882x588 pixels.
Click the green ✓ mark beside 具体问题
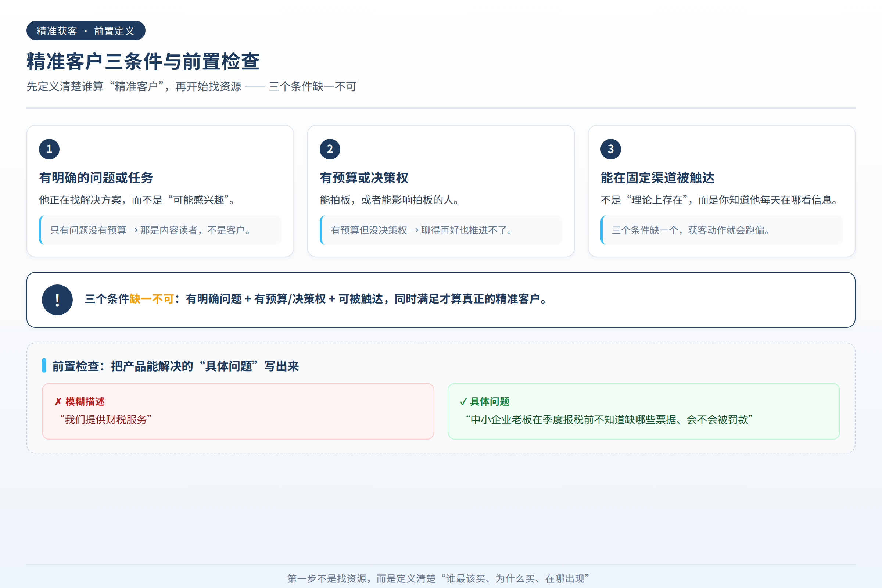463,402
